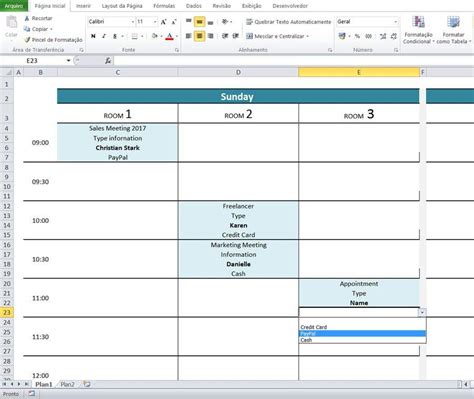
Task: Click the accounting currency format icon
Action: 342,36
